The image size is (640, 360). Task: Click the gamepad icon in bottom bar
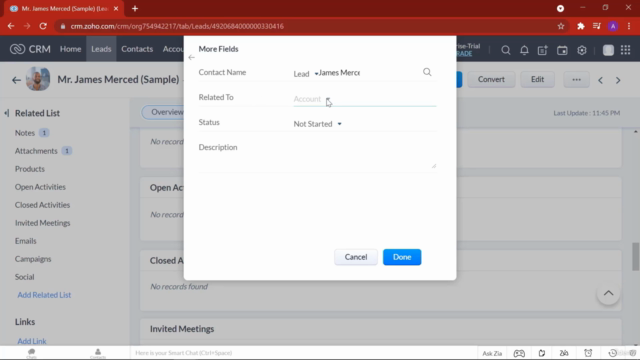click(x=519, y=353)
